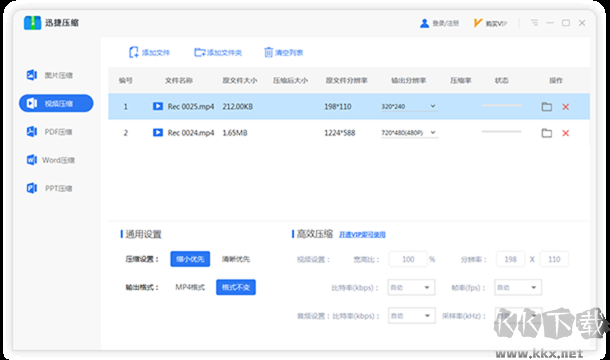Click the 212.00KB size cell
Image resolution: width=610 pixels, height=360 pixels.
click(237, 106)
